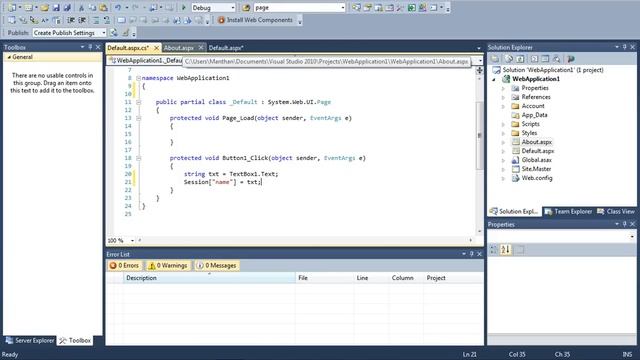Viewport: 640px width, 360px height.
Task: Expand the Account folder in Solution Explorer
Action: coord(503,106)
